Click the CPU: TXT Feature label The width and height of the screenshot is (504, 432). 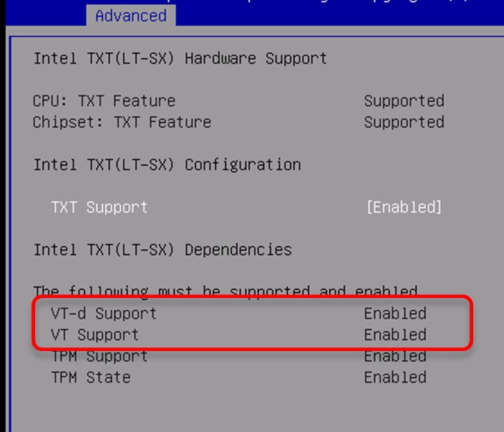(104, 101)
